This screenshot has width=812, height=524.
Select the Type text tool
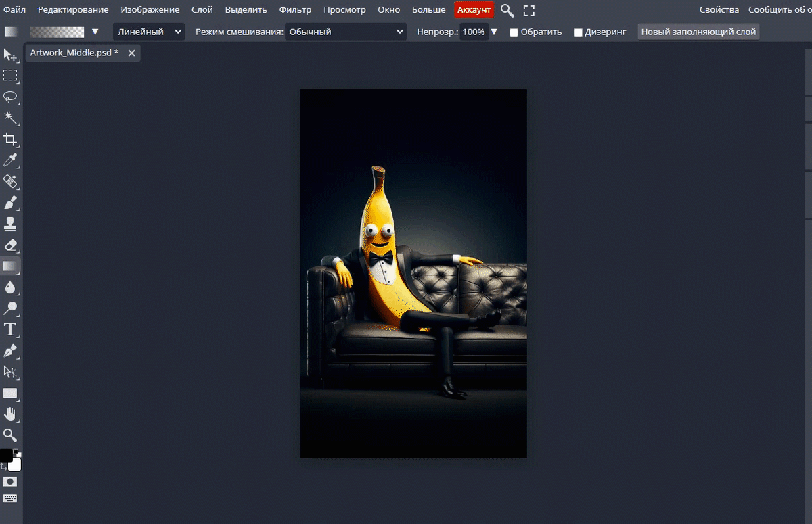(x=10, y=329)
